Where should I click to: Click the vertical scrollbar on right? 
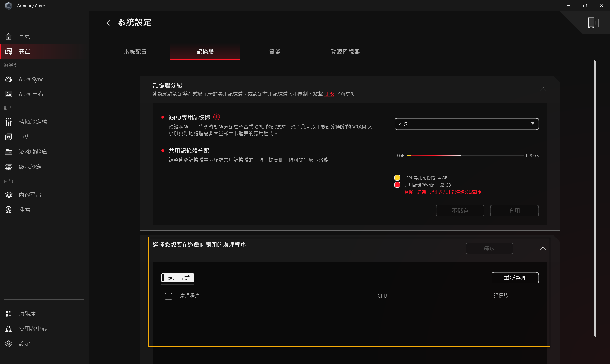pos(595,198)
